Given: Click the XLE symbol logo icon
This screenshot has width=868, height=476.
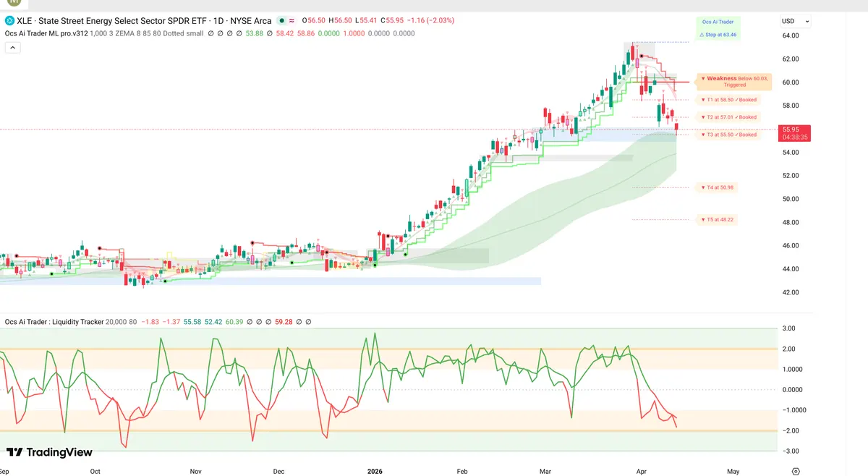Looking at the screenshot, I should click(9, 21).
